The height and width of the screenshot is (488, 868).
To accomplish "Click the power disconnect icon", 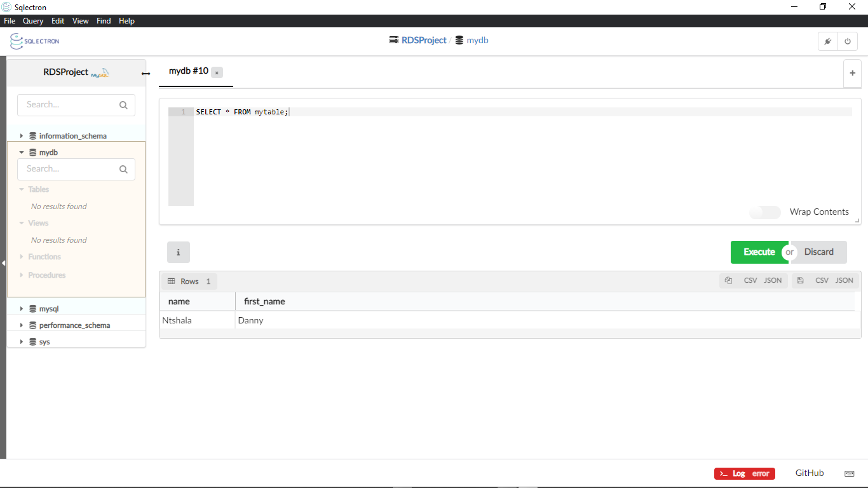I will tap(848, 41).
